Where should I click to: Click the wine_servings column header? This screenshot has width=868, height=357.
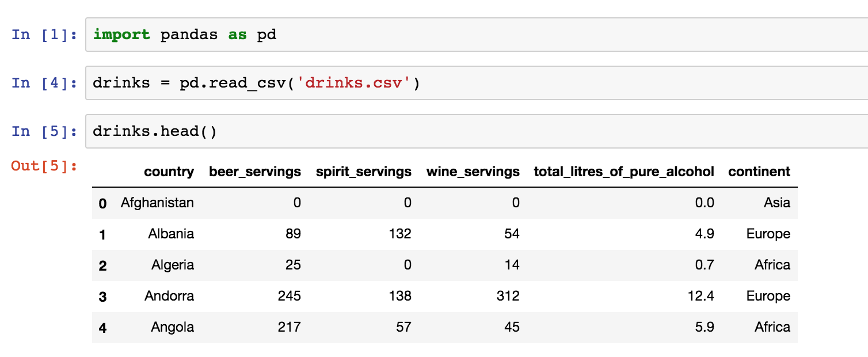click(x=473, y=172)
